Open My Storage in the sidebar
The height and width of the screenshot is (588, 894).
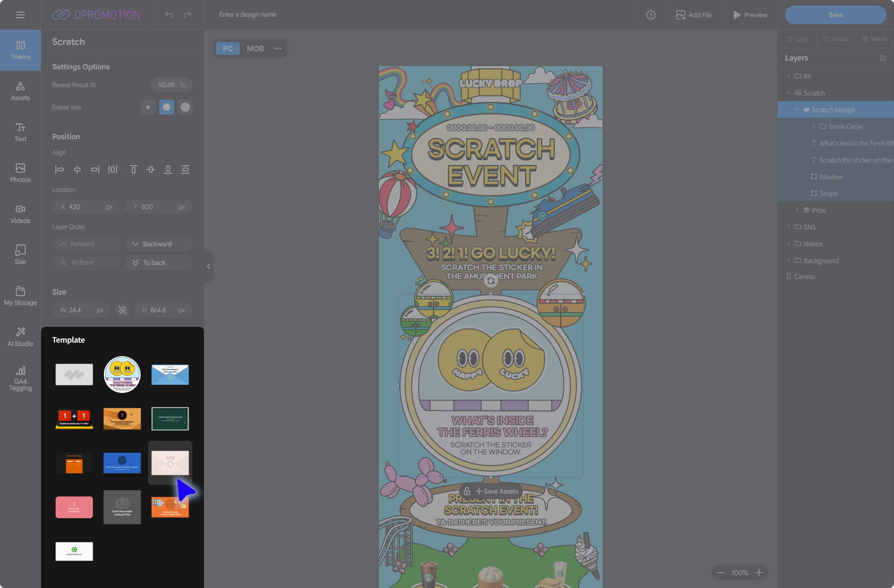tap(20, 296)
